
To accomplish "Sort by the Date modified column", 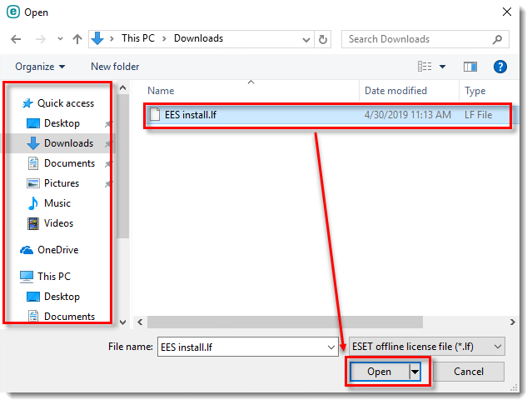I will point(395,91).
